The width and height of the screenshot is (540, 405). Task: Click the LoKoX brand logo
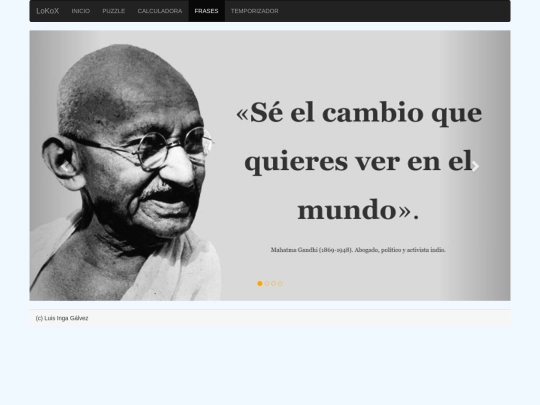[48, 11]
